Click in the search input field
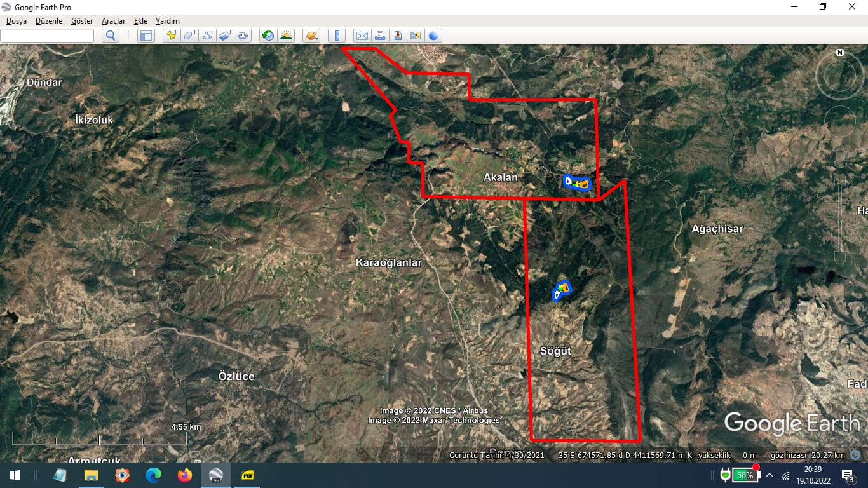The width and height of the screenshot is (868, 488). (47, 36)
